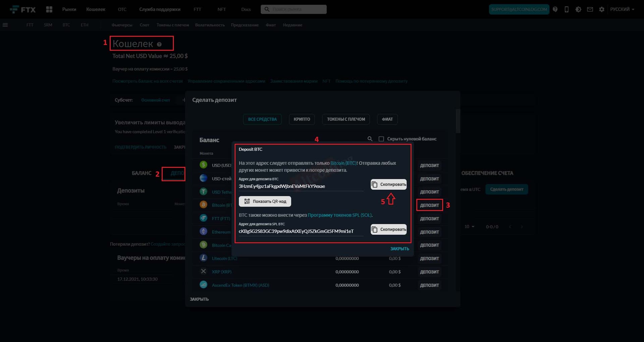Open the NFT menu in the header
The height and width of the screenshot is (342, 644).
coord(221,9)
